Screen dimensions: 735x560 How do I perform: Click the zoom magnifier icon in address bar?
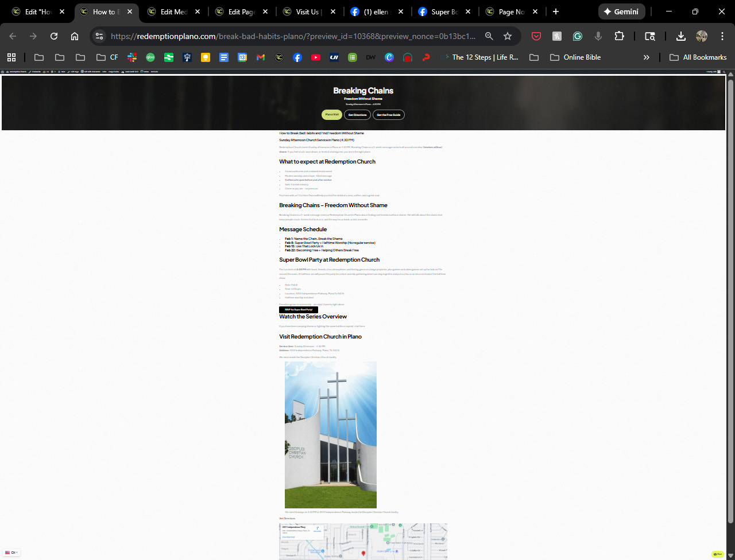pos(489,36)
